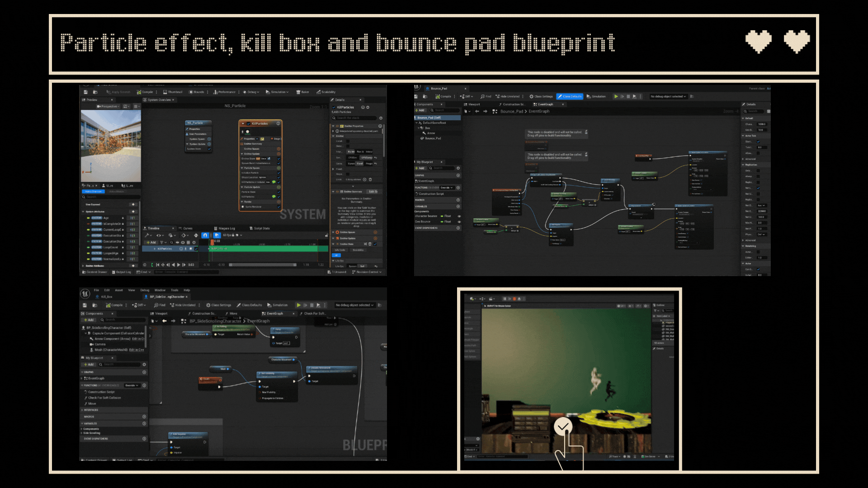This screenshot has width=868, height=488.
Task: Toggle the KillParticles emitter node checkbox
Action: coord(248,123)
